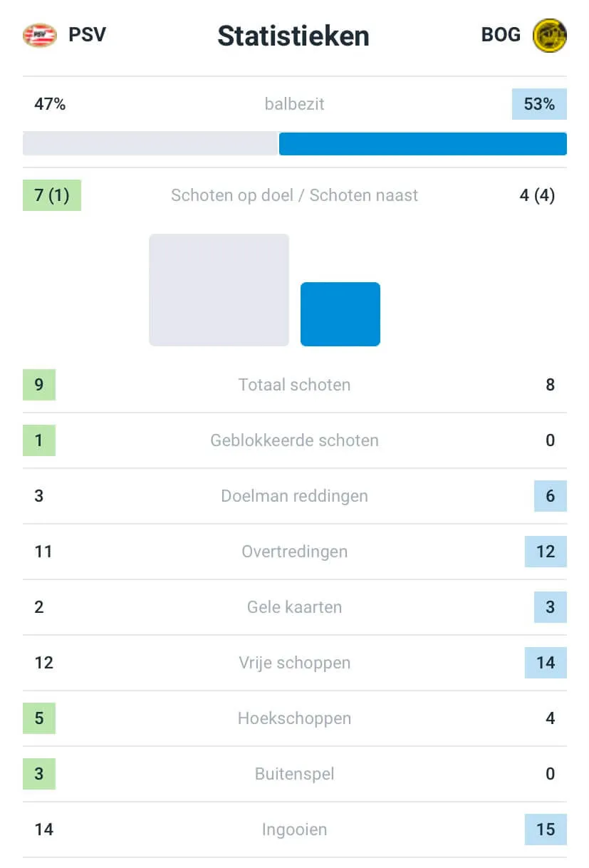Viewport: 589px width, 868px height.
Task: Click the PSV club logo
Action: tap(39, 35)
